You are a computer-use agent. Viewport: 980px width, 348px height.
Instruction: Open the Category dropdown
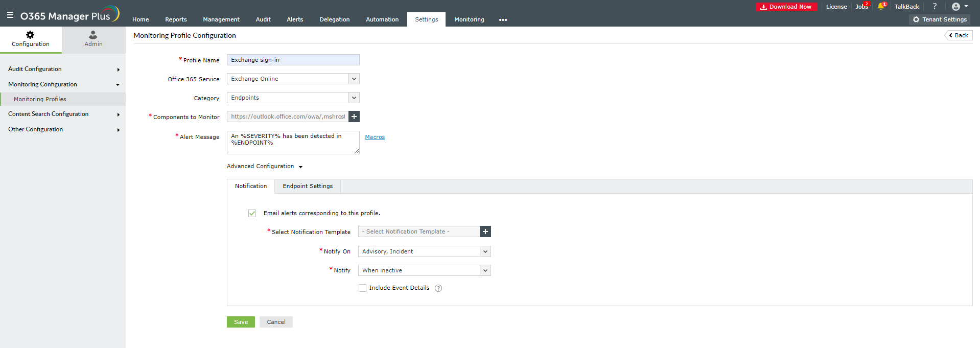pyautogui.click(x=293, y=98)
